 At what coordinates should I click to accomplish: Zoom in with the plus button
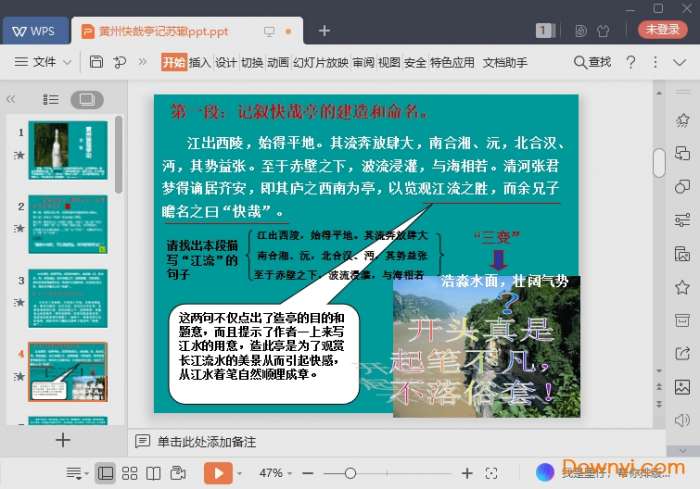(467, 473)
